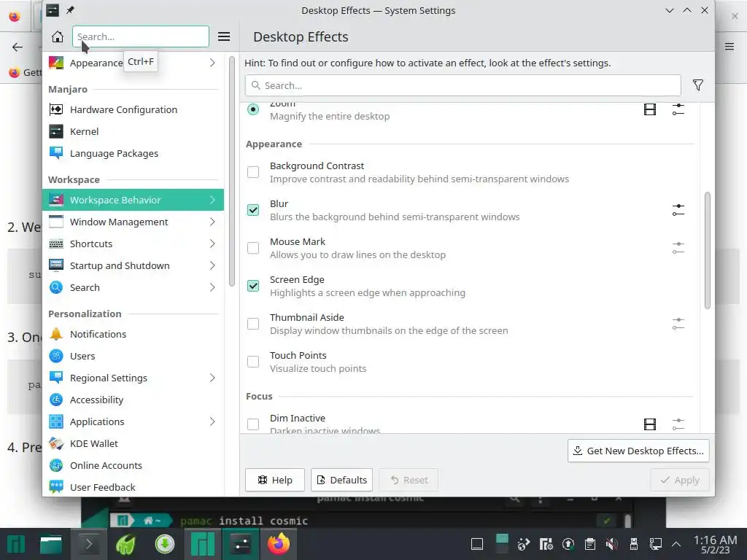The width and height of the screenshot is (747, 560).
Task: Configure the Dim Inactive effect settings
Action: tap(678, 424)
